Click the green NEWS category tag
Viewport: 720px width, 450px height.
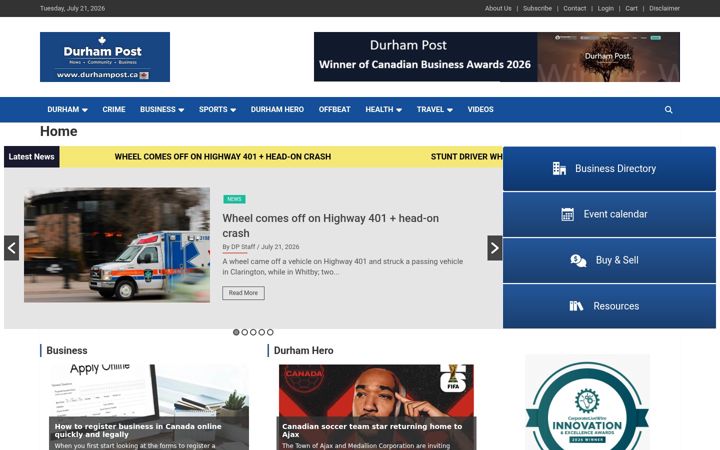(x=234, y=199)
